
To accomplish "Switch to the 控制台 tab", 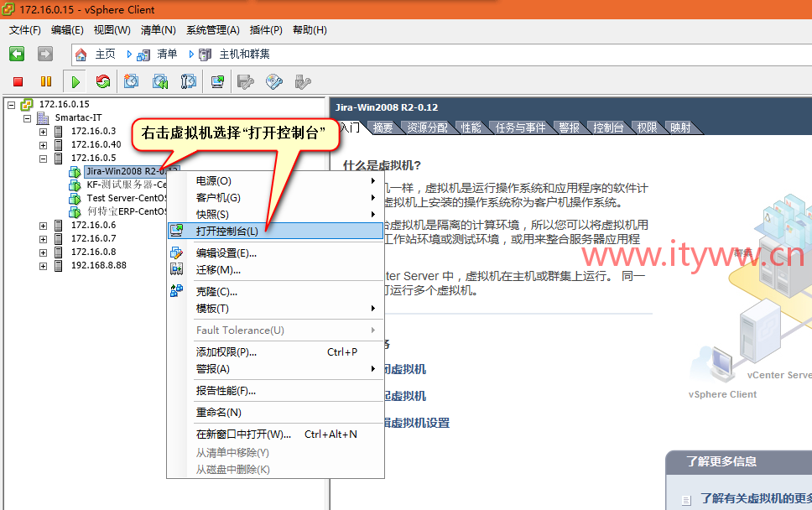I will 608,127.
